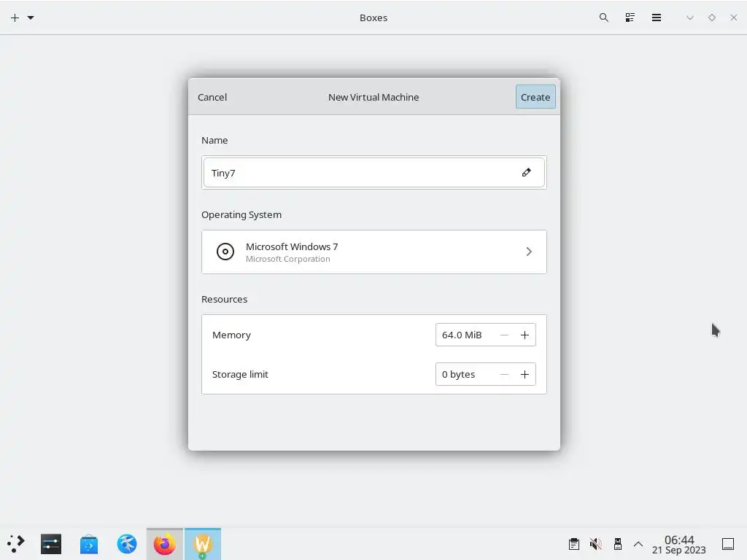The width and height of the screenshot is (747, 560).
Task: Click the Create button
Action: click(x=535, y=97)
